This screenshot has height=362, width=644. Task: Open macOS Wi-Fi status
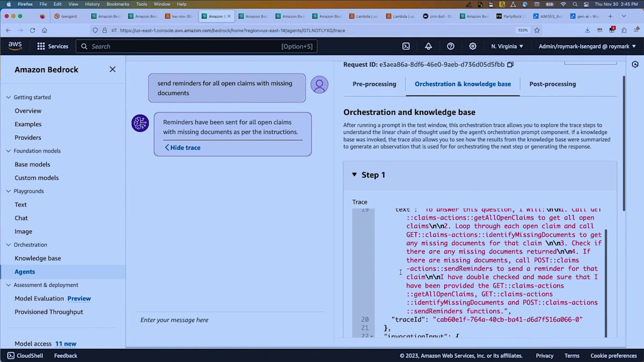coord(563,4)
